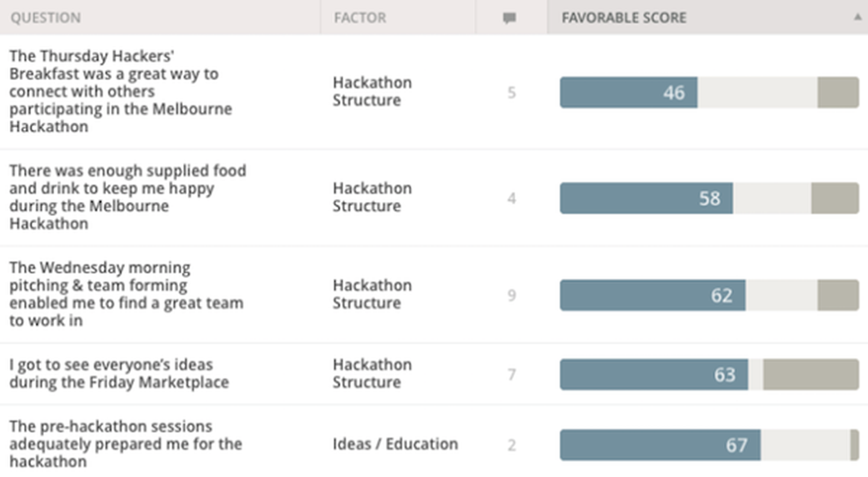This screenshot has height=477, width=868.
Task: View the 9 comments on team forming
Action: [511, 295]
